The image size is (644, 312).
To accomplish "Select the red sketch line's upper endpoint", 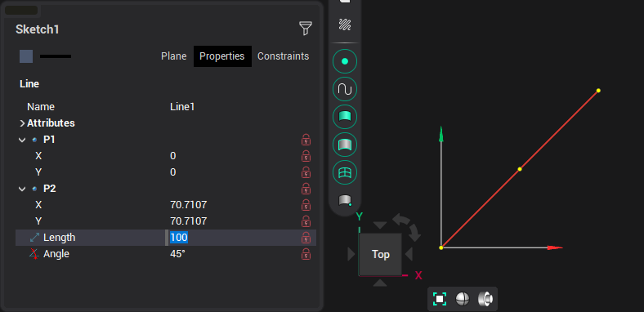I will [598, 91].
